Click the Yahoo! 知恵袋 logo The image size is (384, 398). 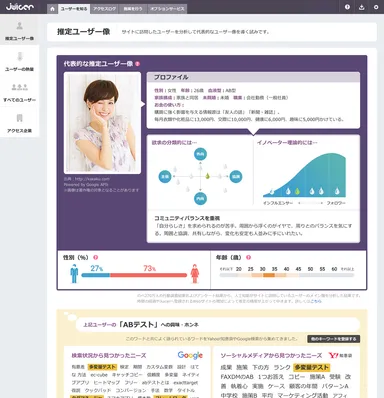pyautogui.click(x=340, y=356)
